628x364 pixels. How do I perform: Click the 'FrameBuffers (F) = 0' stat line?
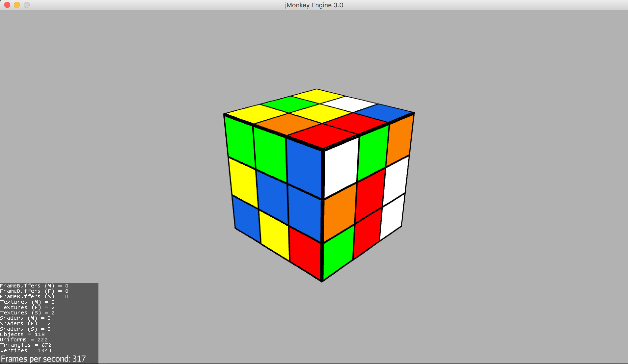tap(34, 291)
